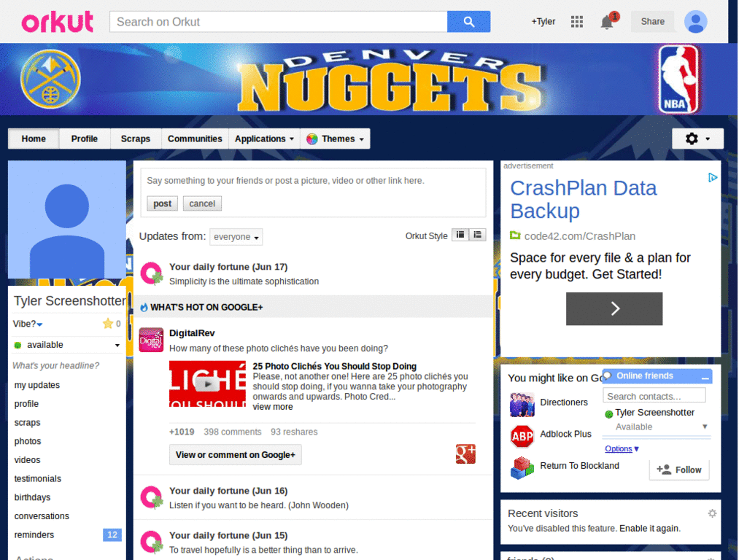This screenshot has height=560, width=747.
Task: Open the DigitalRev author name
Action: click(192, 332)
